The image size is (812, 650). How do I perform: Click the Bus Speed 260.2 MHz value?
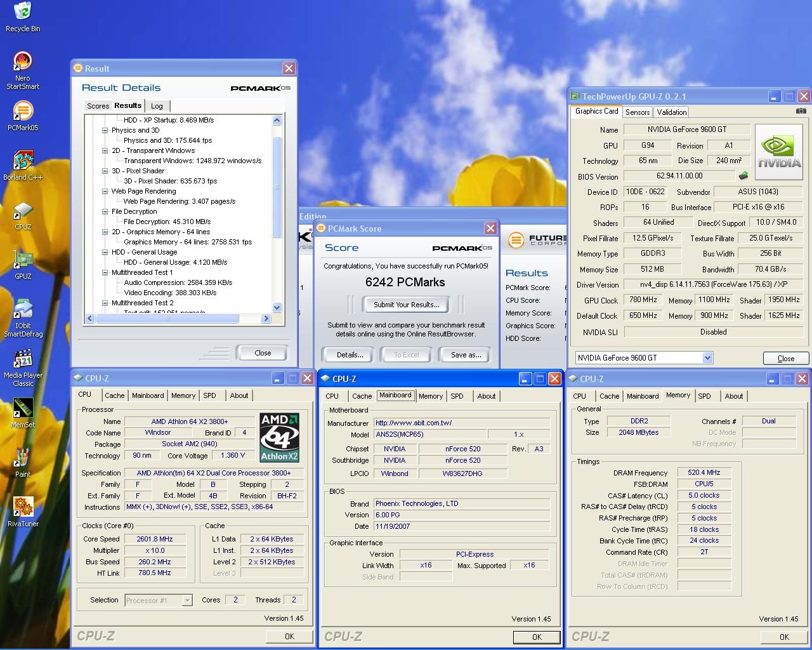tap(154, 562)
